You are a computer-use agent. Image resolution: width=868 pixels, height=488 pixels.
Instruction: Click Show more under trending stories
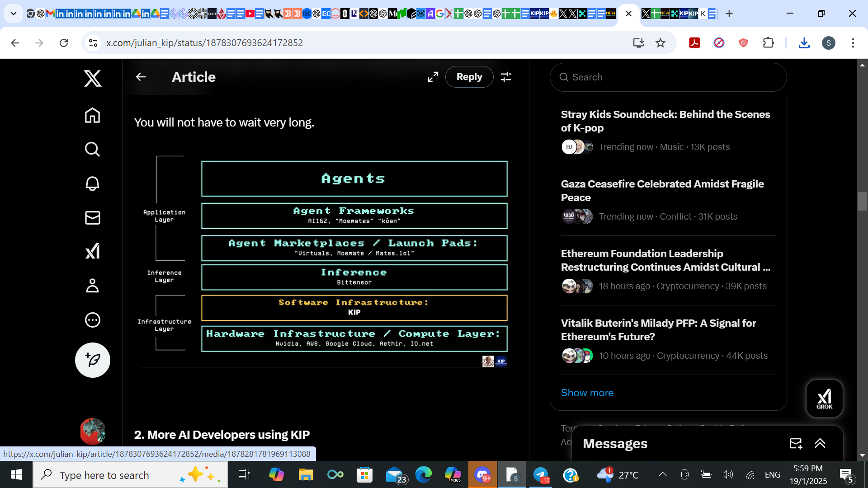tap(587, 393)
